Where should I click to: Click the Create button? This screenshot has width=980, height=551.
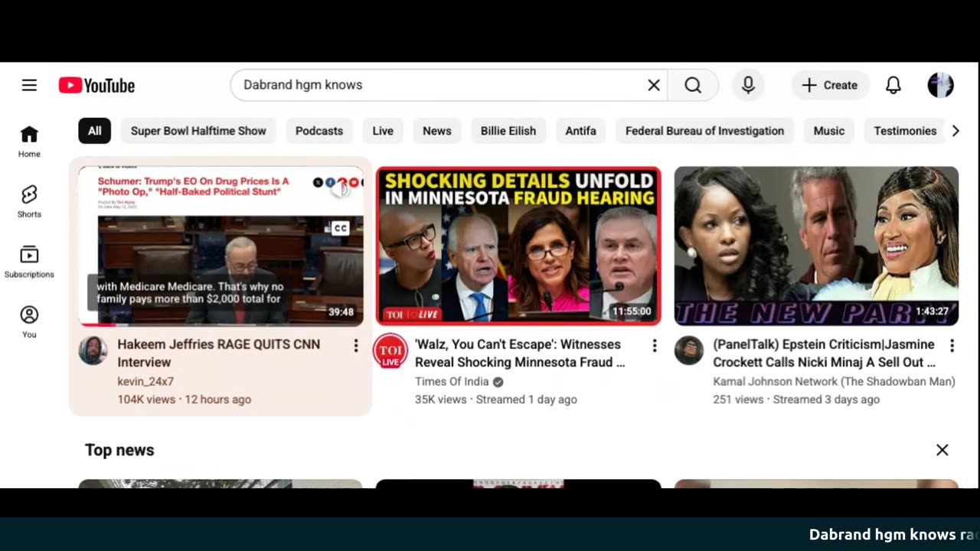tap(830, 85)
